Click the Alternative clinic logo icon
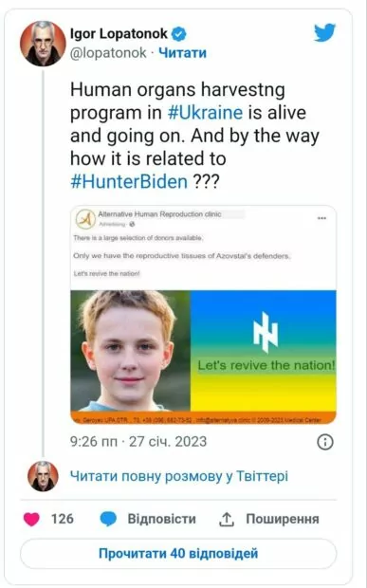This screenshot has width=367, height=588. (85, 219)
